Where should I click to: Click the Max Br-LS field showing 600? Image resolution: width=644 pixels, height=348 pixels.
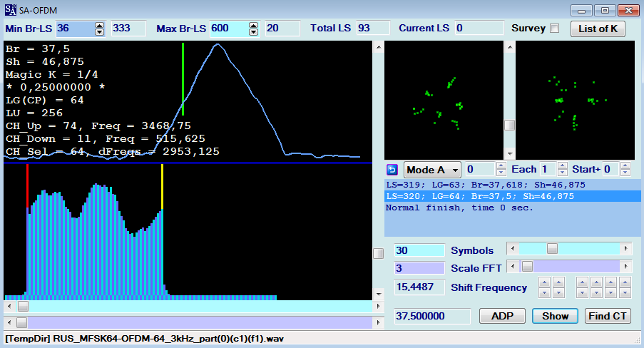(x=229, y=29)
